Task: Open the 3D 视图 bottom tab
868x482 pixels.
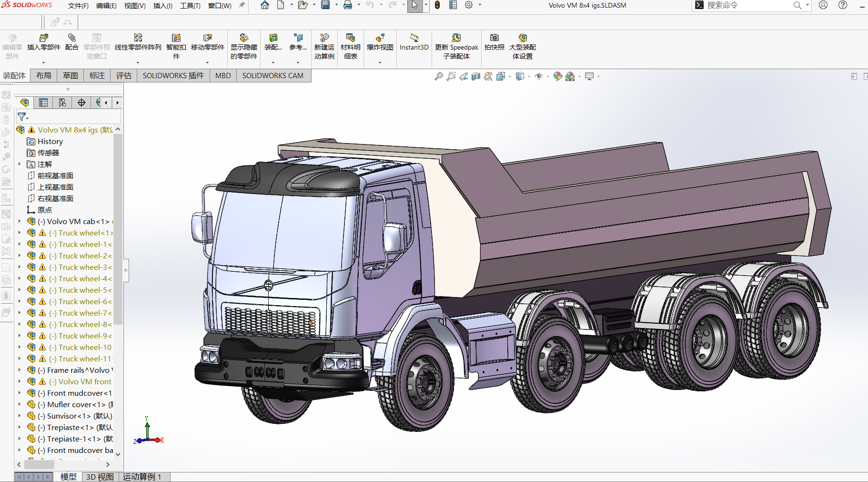Action: click(x=100, y=477)
